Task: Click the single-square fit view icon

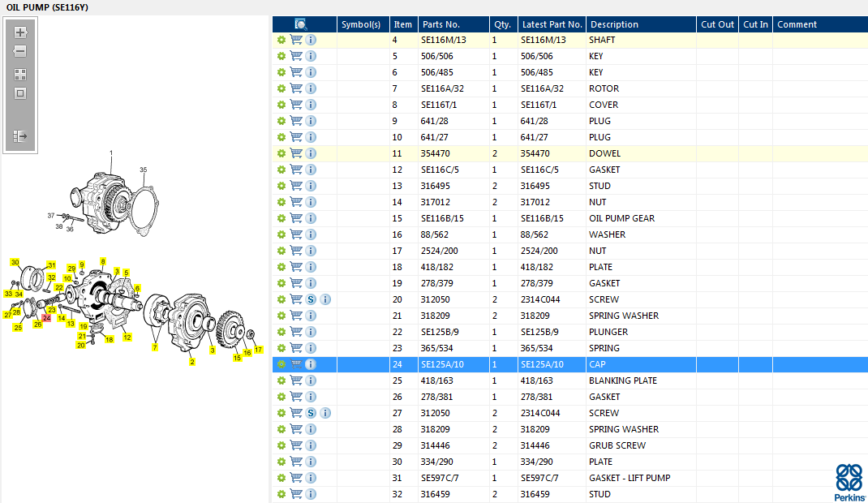Action: (x=20, y=93)
